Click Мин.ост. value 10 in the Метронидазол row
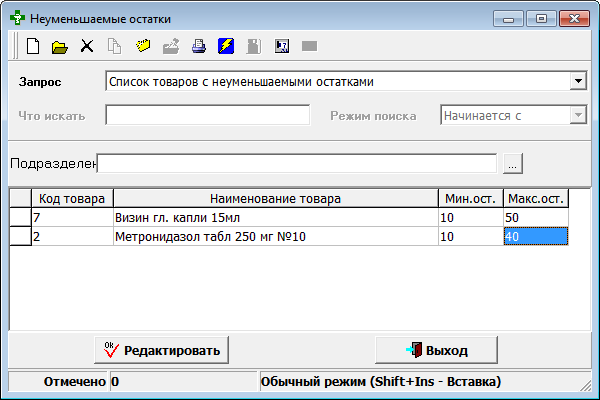The width and height of the screenshot is (600, 400). click(471, 236)
